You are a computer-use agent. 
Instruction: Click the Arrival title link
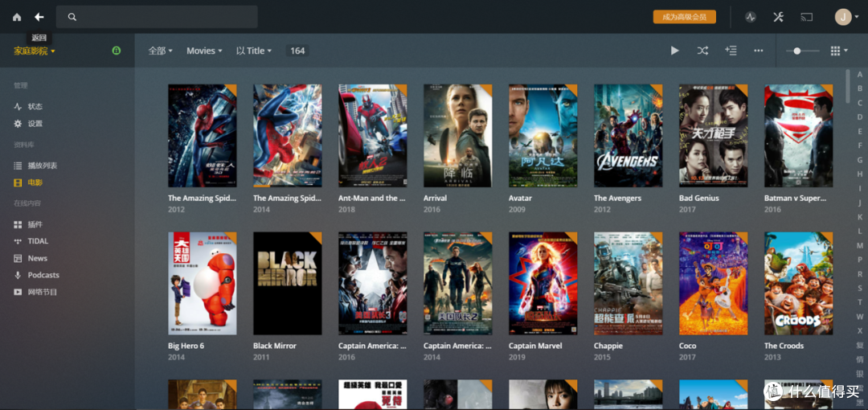tap(435, 198)
